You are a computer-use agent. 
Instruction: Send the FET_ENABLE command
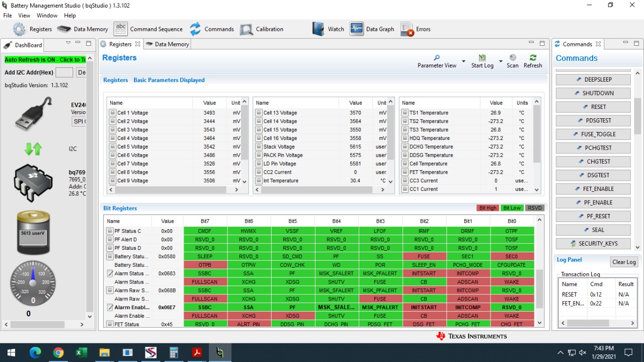click(593, 189)
